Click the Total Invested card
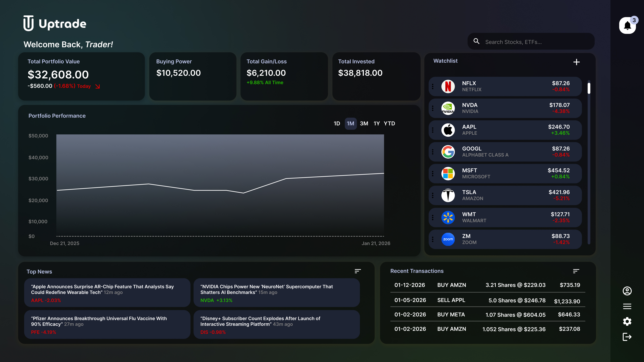This screenshot has width=644, height=362. pyautogui.click(x=376, y=76)
